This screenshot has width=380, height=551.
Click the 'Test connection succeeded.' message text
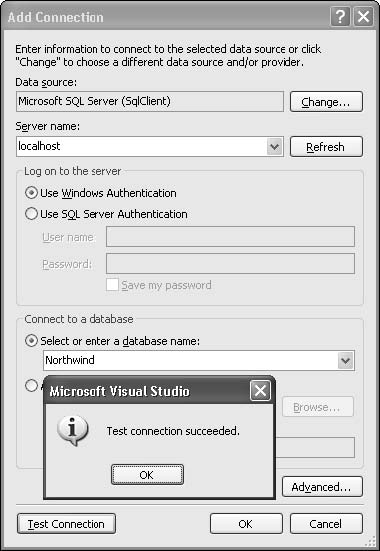(173, 431)
